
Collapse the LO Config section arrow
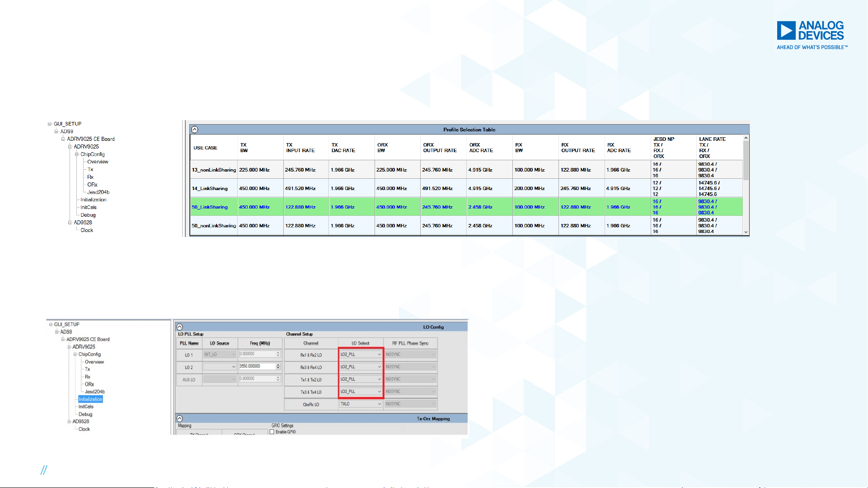[x=180, y=327]
